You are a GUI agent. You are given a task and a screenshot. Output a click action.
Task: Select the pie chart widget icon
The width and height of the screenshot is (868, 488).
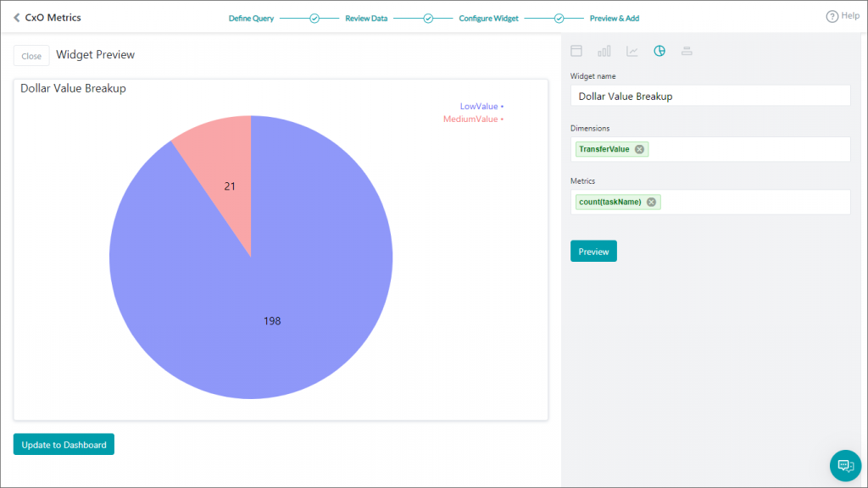[659, 51]
